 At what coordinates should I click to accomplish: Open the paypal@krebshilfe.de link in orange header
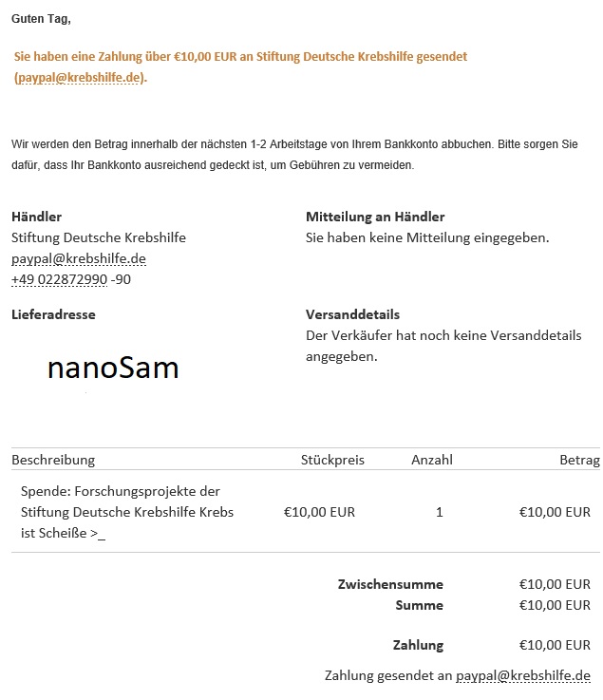tap(79, 78)
